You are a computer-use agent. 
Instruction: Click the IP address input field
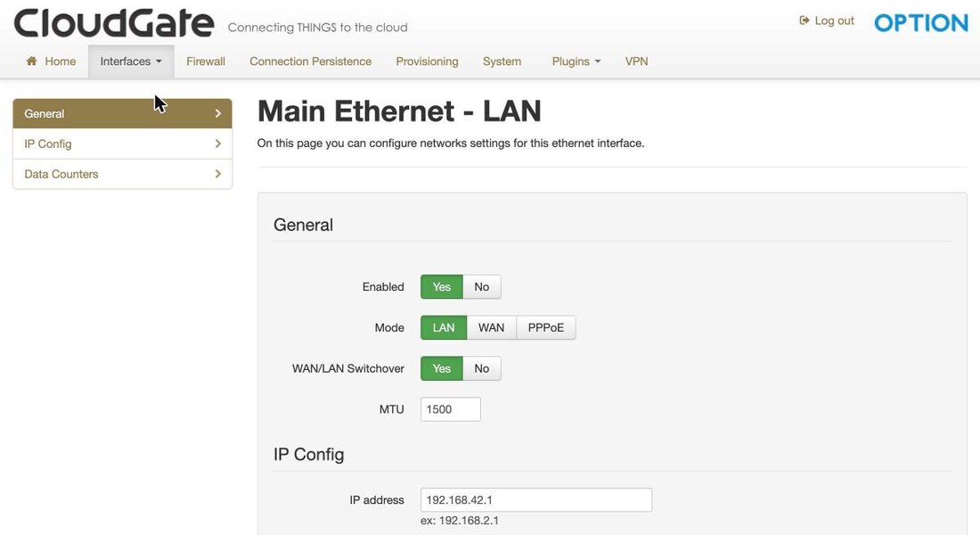tap(536, 500)
